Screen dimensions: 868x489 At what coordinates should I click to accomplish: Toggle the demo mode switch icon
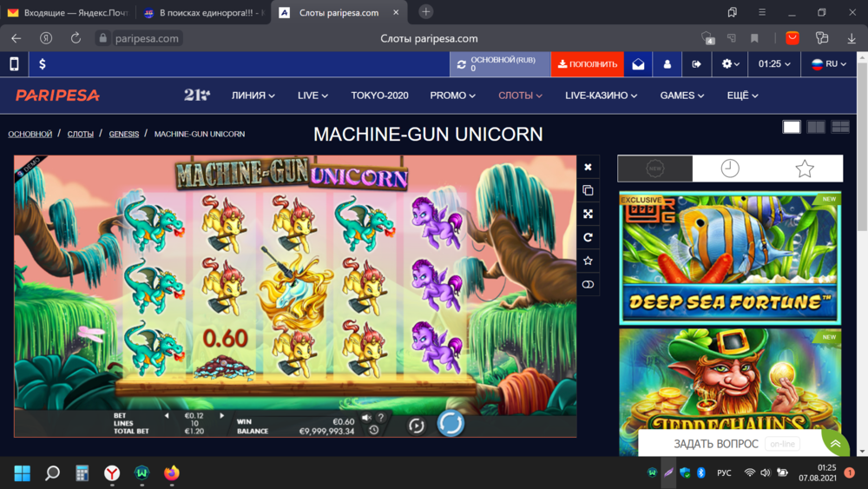click(x=588, y=285)
